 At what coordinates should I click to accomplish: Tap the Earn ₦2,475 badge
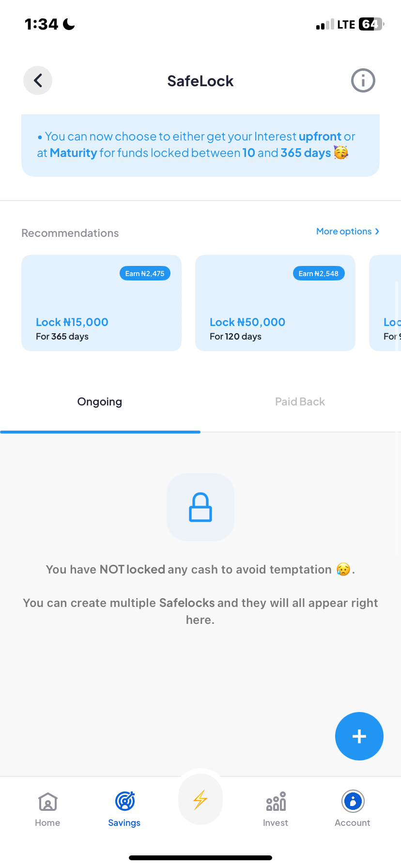(145, 273)
